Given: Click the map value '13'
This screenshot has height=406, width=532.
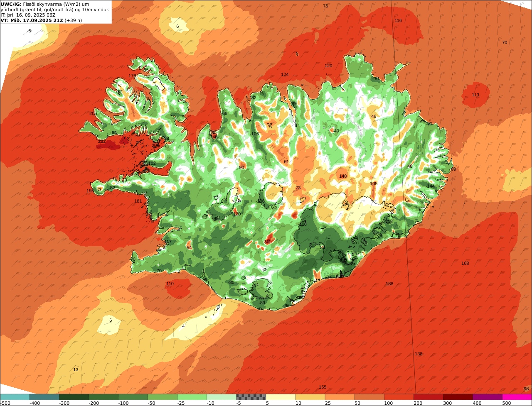Looking at the screenshot, I should pyautogui.click(x=76, y=369).
